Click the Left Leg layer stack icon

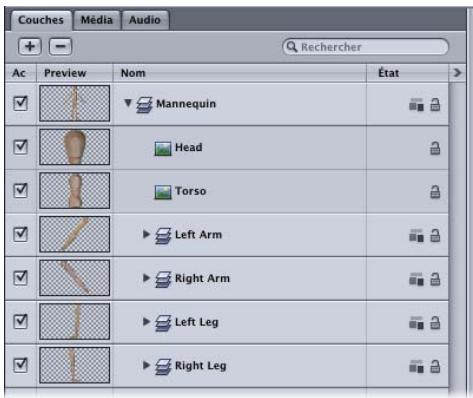point(163,323)
